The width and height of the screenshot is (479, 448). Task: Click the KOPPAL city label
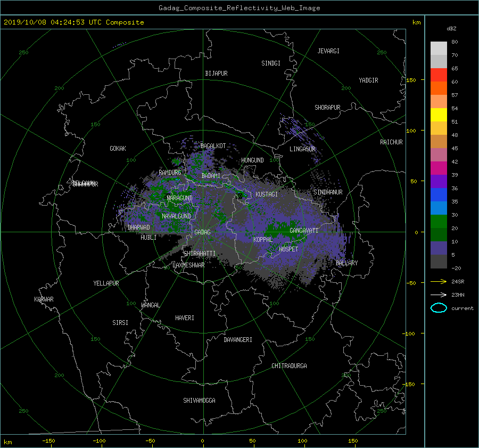pyautogui.click(x=263, y=240)
